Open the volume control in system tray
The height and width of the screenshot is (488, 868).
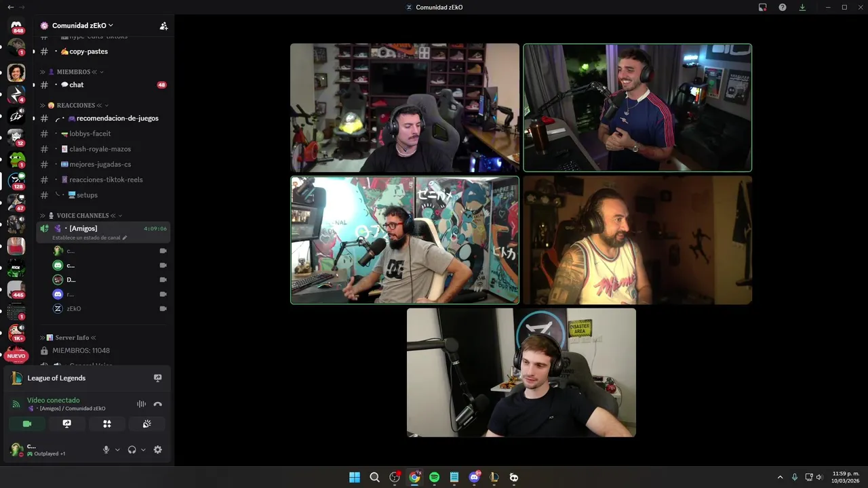(820, 477)
